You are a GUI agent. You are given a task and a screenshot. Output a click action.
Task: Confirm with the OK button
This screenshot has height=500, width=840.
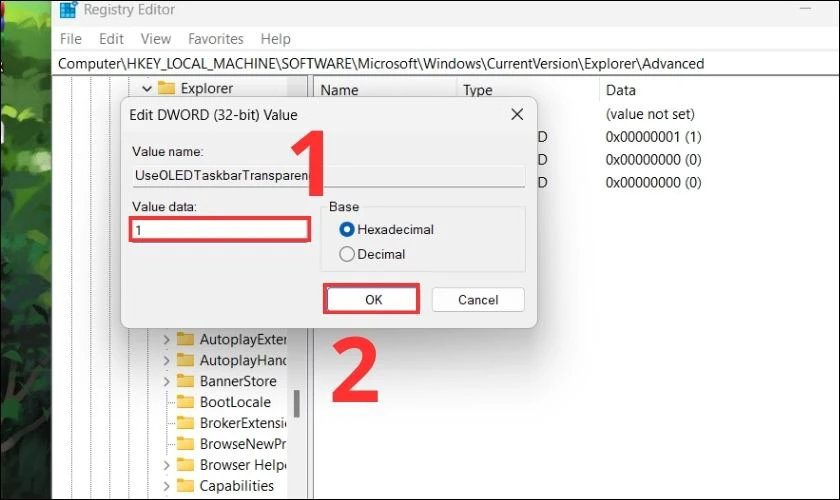pos(372,299)
